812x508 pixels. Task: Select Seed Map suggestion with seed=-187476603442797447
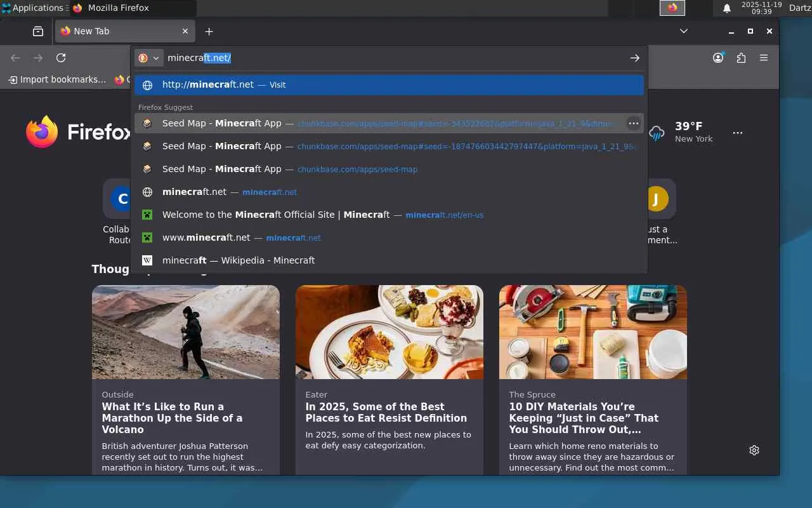389,146
